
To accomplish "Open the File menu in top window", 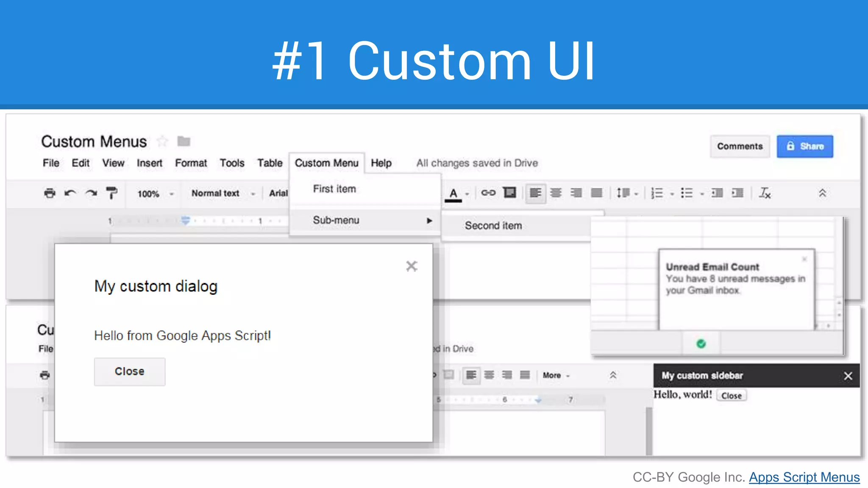I will coord(51,163).
